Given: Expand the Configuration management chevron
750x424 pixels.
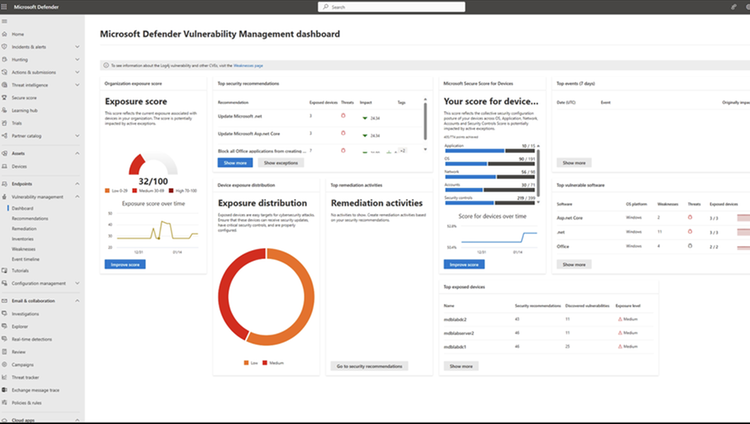Looking at the screenshot, I should point(77,283).
